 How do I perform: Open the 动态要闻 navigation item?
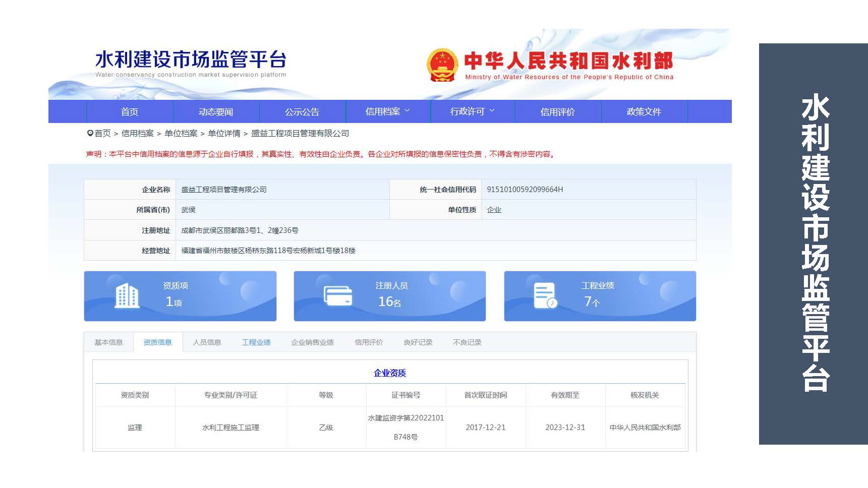[x=216, y=112]
